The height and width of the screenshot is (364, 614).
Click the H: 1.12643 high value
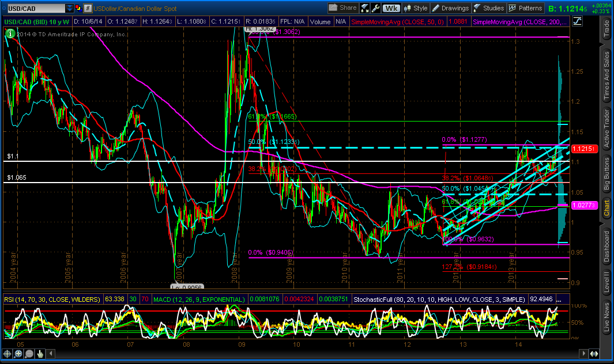(x=157, y=21)
